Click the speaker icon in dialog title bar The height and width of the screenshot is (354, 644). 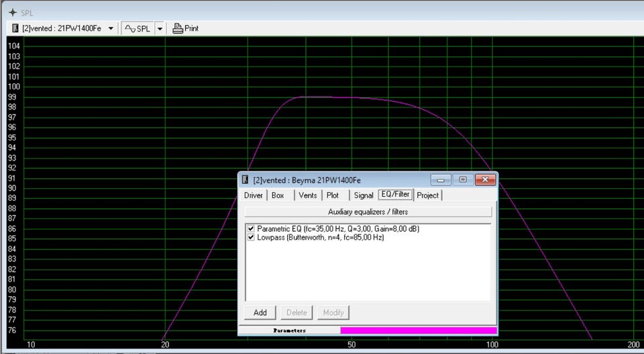pyautogui.click(x=246, y=180)
